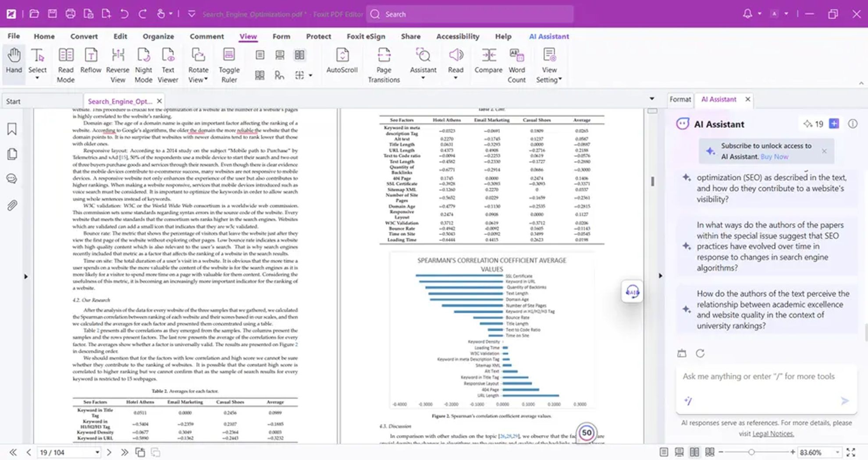Image resolution: width=868 pixels, height=460 pixels.
Task: Start the Read aloud tool
Action: 455,64
